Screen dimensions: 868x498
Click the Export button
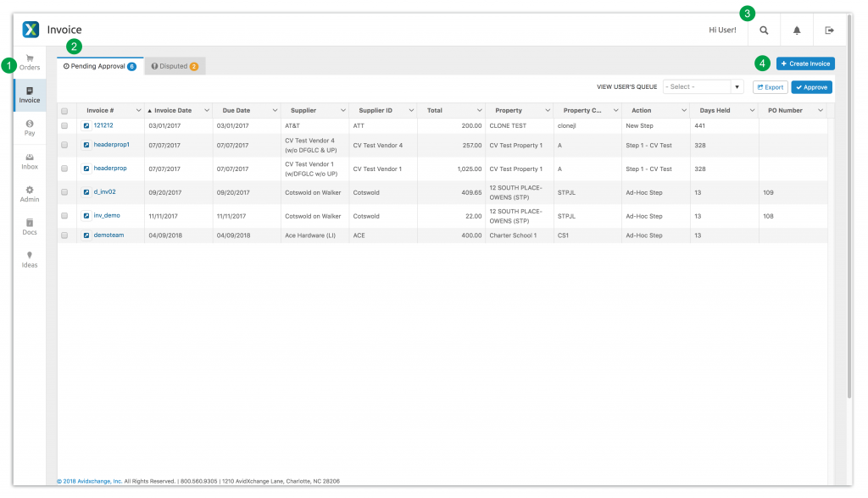tap(770, 87)
